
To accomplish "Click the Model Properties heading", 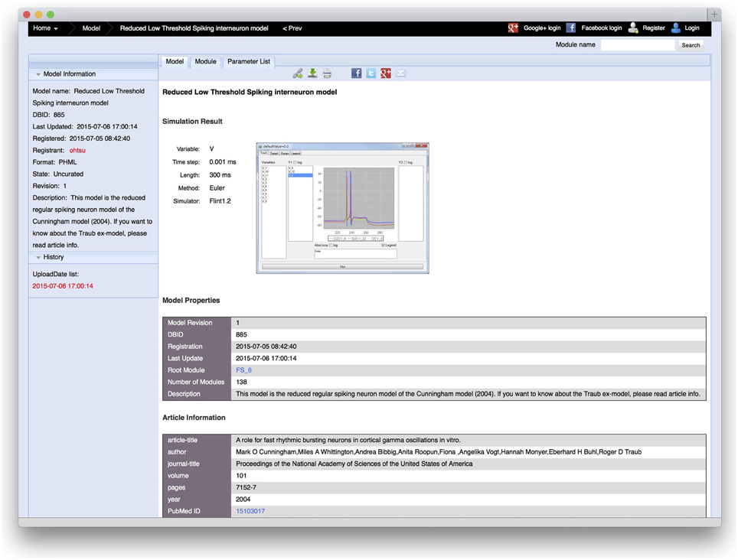I will coord(191,301).
